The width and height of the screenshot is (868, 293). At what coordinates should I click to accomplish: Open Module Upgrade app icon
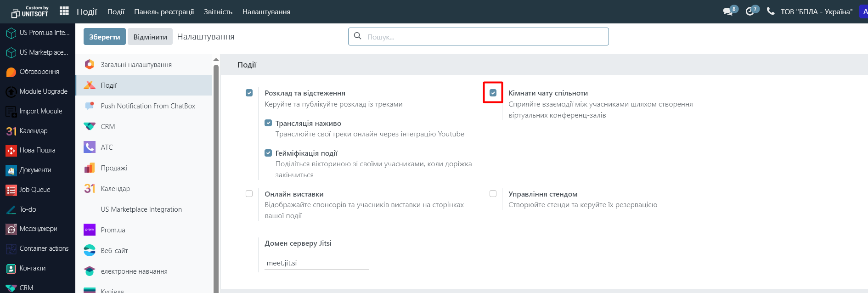tap(11, 91)
